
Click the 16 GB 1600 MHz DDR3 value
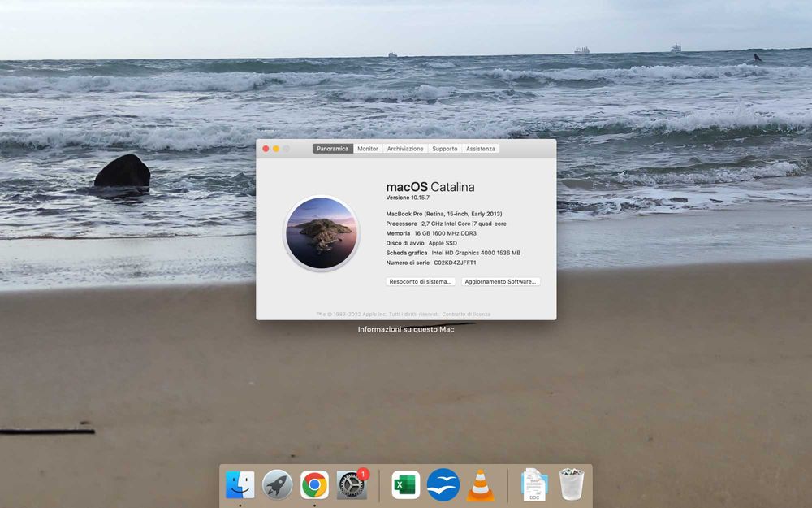445,233
